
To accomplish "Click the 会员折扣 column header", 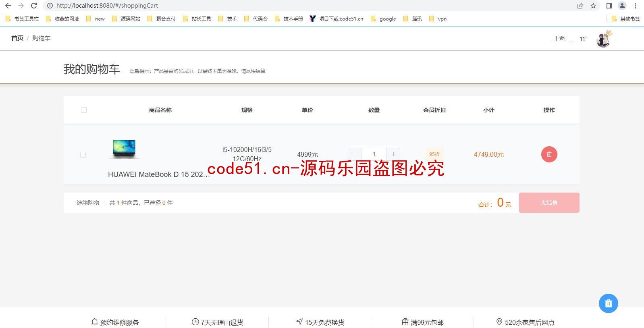I will pos(434,110).
